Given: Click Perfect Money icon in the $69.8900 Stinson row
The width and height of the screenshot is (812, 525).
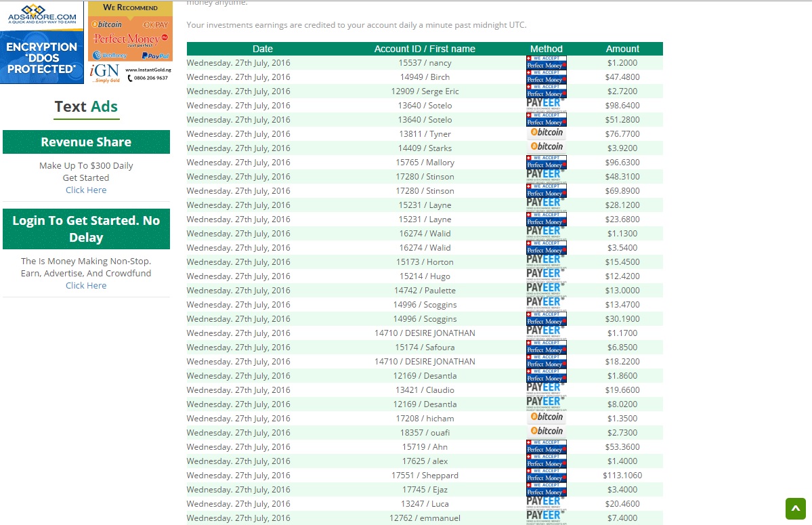Looking at the screenshot, I should [547, 190].
